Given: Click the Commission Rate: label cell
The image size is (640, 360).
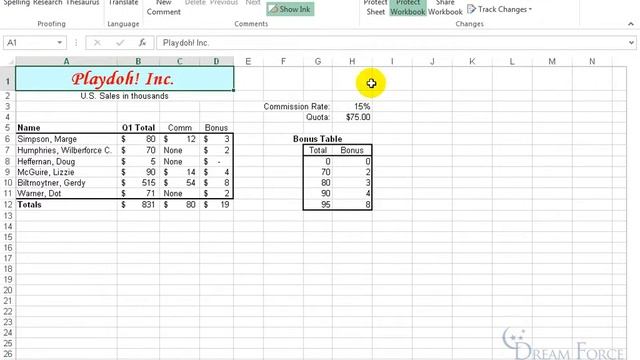Looking at the screenshot, I should tap(296, 107).
